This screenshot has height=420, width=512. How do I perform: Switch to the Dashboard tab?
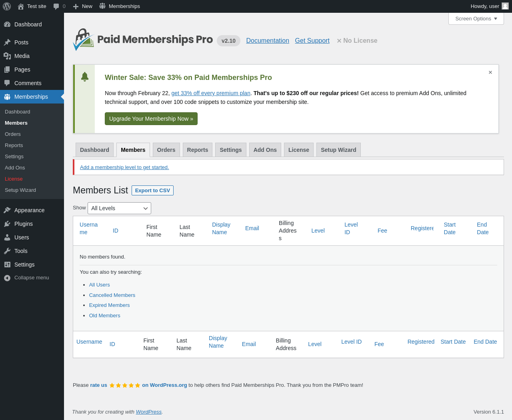pyautogui.click(x=94, y=150)
